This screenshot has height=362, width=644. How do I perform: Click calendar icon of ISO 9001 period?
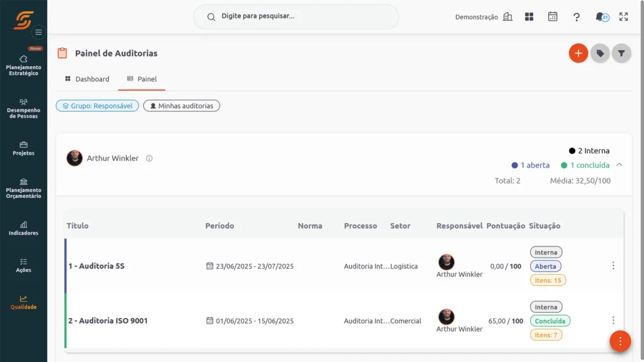209,320
